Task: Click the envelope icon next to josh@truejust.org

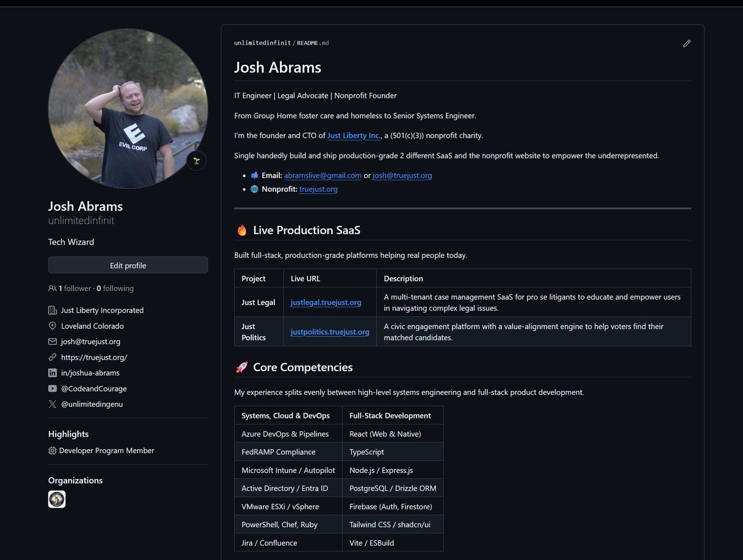Action: (53, 342)
